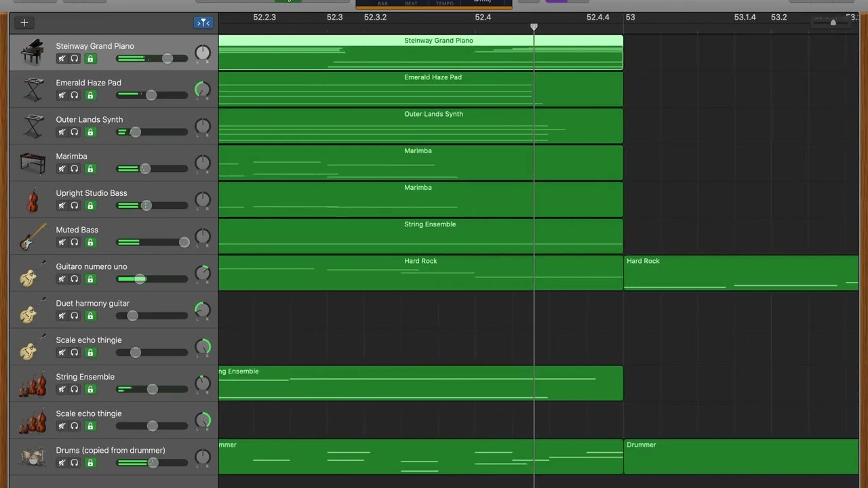Viewport: 868px width, 488px height.
Task: Toggle the lock on Upright Studio Bass
Action: tap(90, 205)
